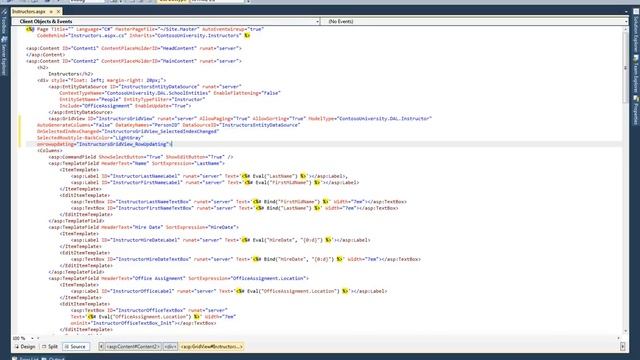Click the Instructors</h2> heading line
The image size is (640, 360).
tap(71, 74)
